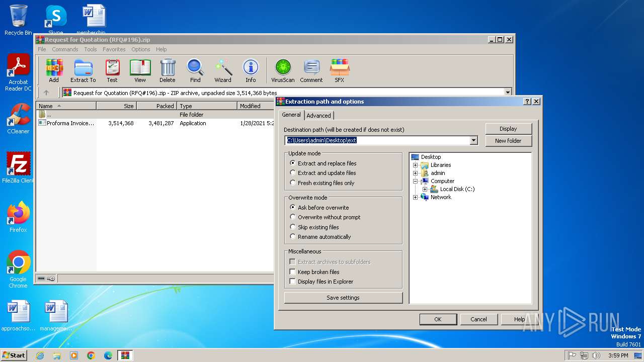Run VirusScan from the toolbar
This screenshot has height=362, width=644.
click(283, 71)
